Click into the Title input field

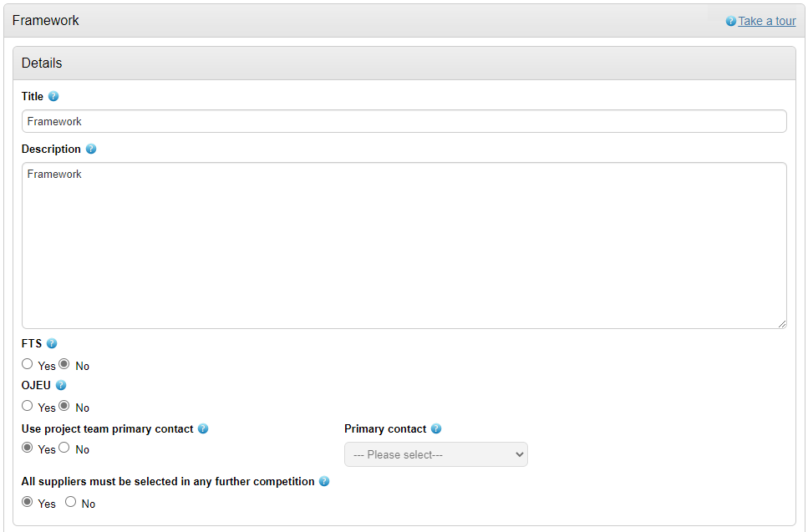404,121
